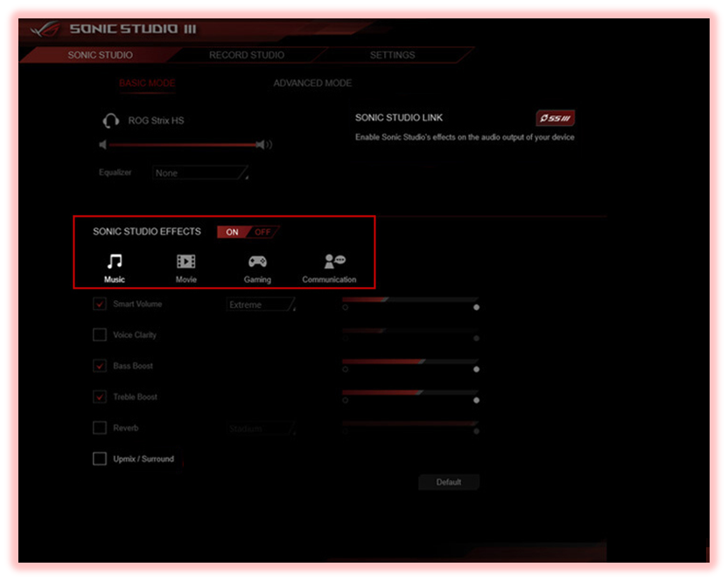Click the Sonic Studio Link heading

click(x=399, y=118)
